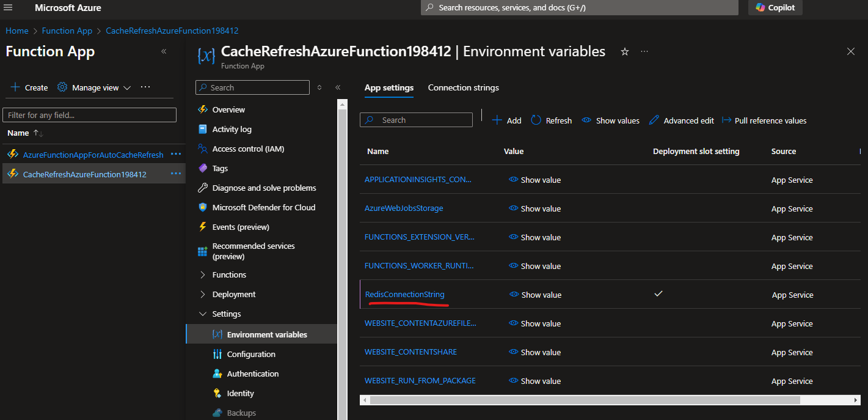Open the WEBSITE_RUN_FROM_PACKAGE setting

coord(420,381)
